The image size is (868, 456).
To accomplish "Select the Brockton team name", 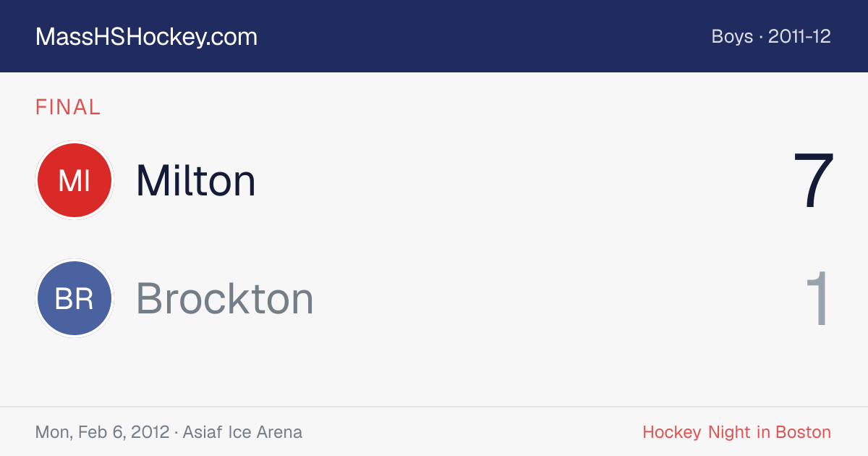I will (225, 298).
